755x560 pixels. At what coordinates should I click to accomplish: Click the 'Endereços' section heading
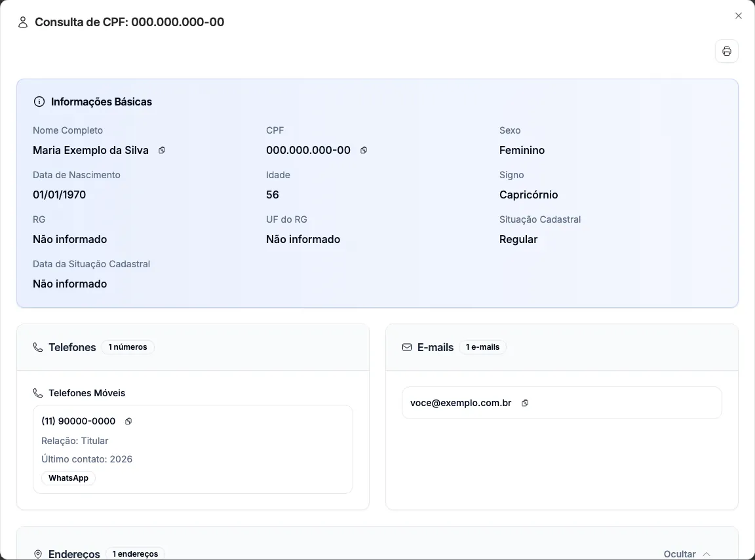tap(74, 554)
